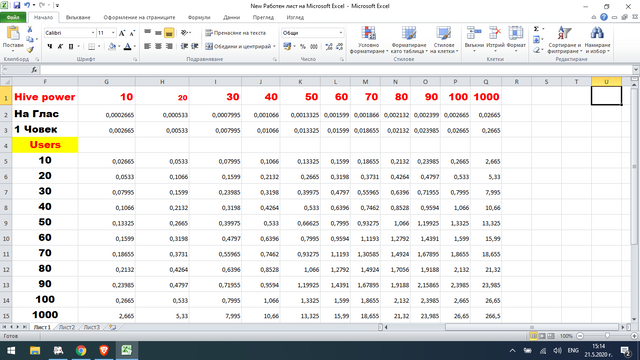The height and width of the screenshot is (360, 640).
Task: Click the red font color A
Action: [x=127, y=47]
